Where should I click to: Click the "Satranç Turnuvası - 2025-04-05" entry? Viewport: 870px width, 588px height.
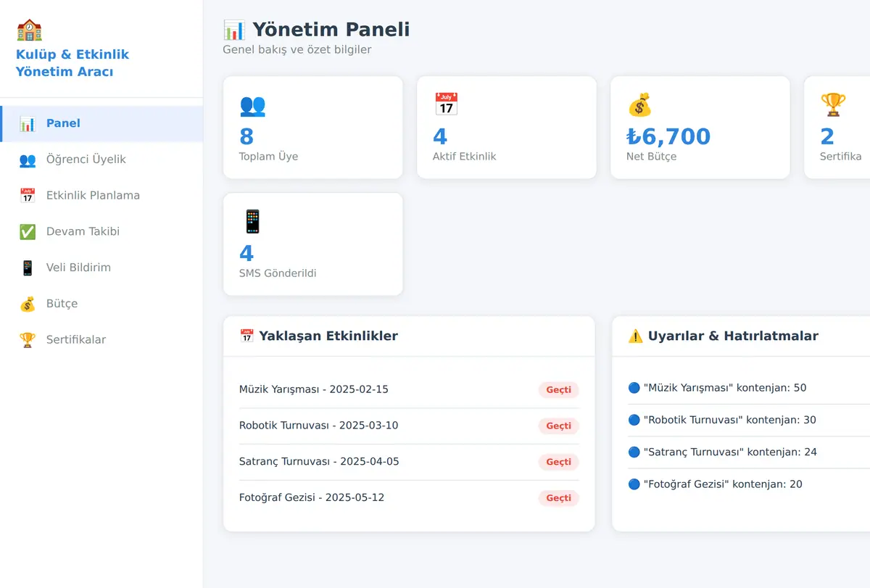point(319,462)
